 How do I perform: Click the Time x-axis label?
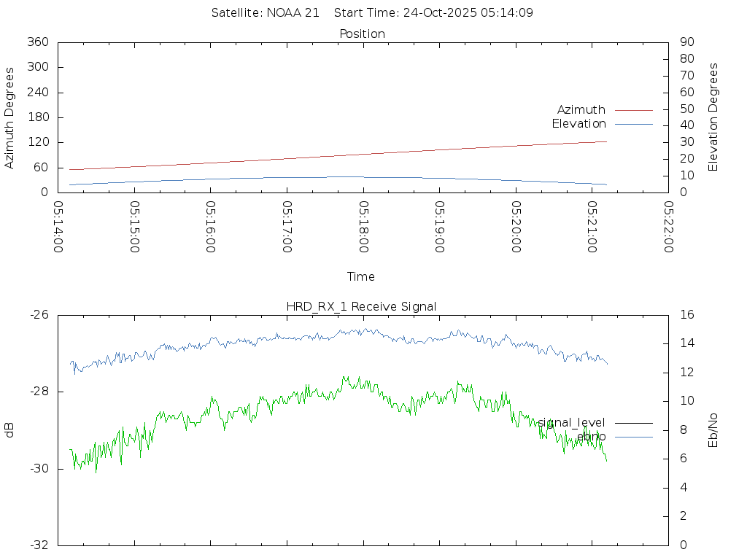point(361,276)
